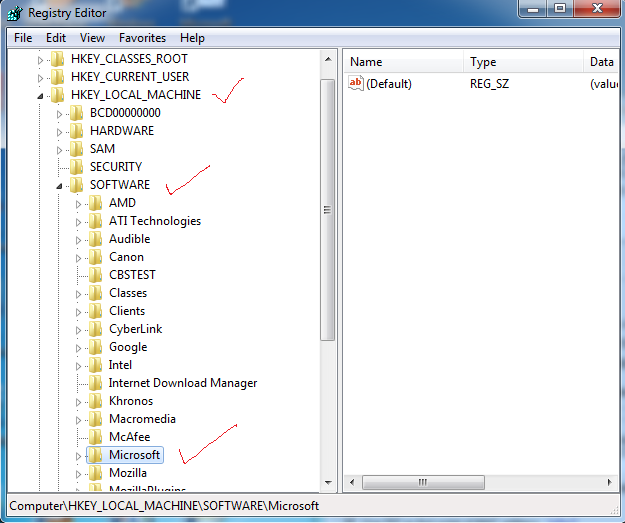Image resolution: width=625 pixels, height=523 pixels.
Task: Click the HKEY_CLASSES_ROOT folder icon
Action: tap(57, 59)
